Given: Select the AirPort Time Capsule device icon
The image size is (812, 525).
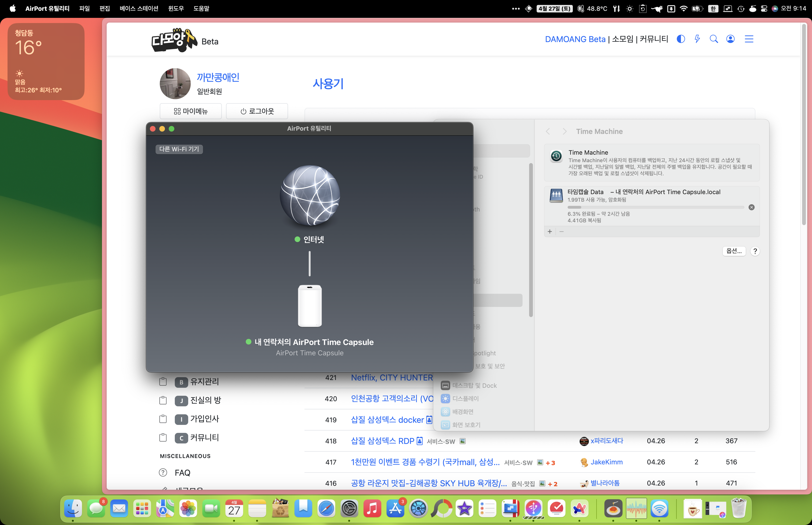Looking at the screenshot, I should (310, 306).
